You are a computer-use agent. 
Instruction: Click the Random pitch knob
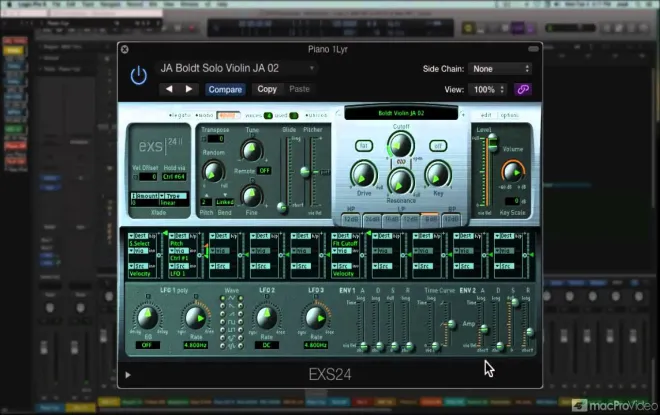pyautogui.click(x=213, y=172)
